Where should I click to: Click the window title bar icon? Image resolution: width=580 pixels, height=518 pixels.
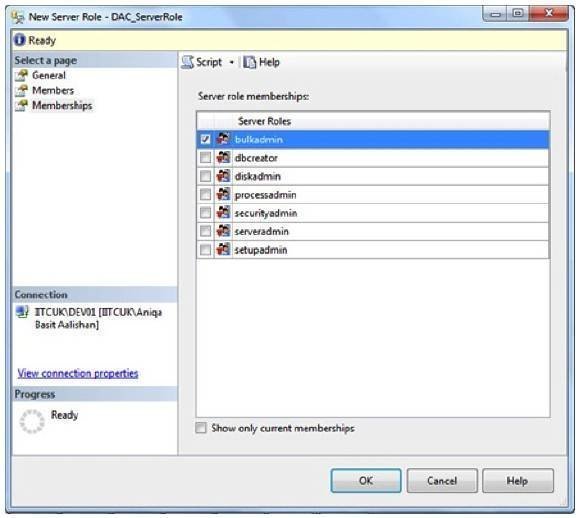tap(17, 17)
